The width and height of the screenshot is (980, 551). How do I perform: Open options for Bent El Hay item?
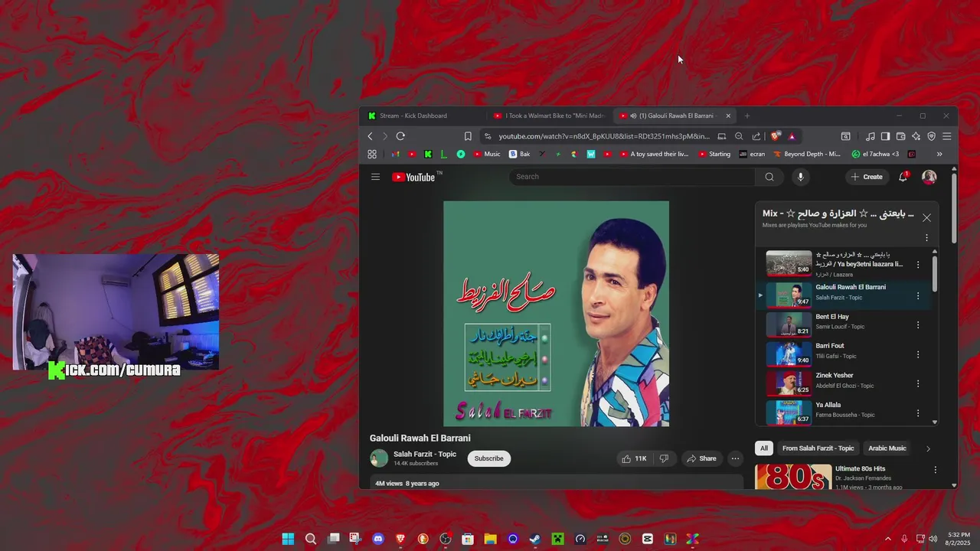coord(918,325)
